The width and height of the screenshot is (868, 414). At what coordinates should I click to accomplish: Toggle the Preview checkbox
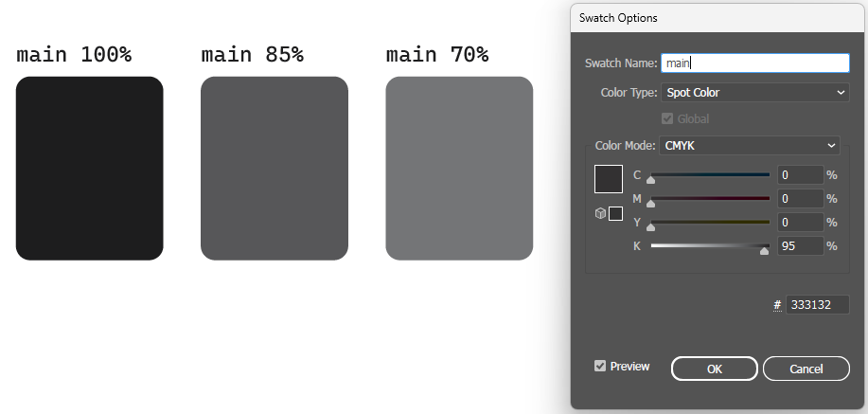[600, 366]
